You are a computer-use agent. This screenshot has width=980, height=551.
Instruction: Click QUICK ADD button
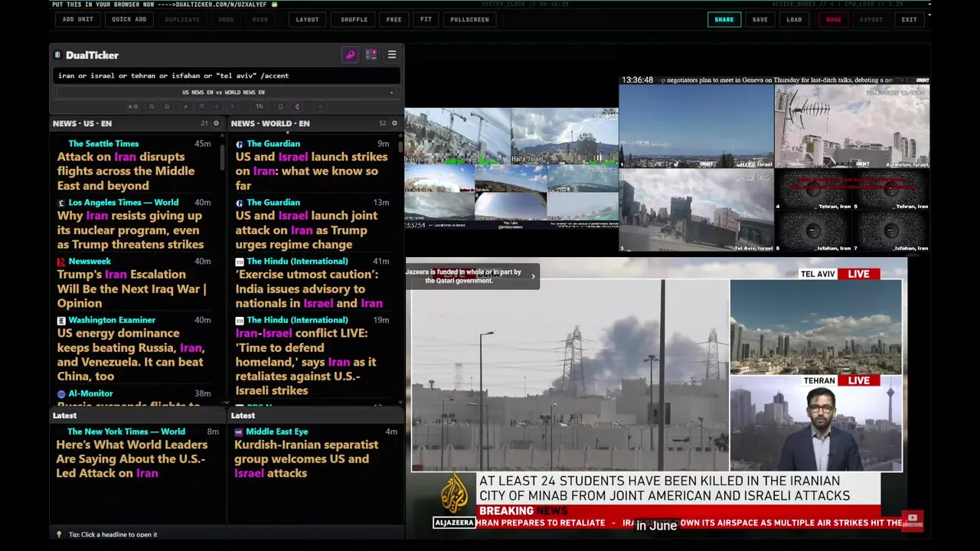point(129,19)
